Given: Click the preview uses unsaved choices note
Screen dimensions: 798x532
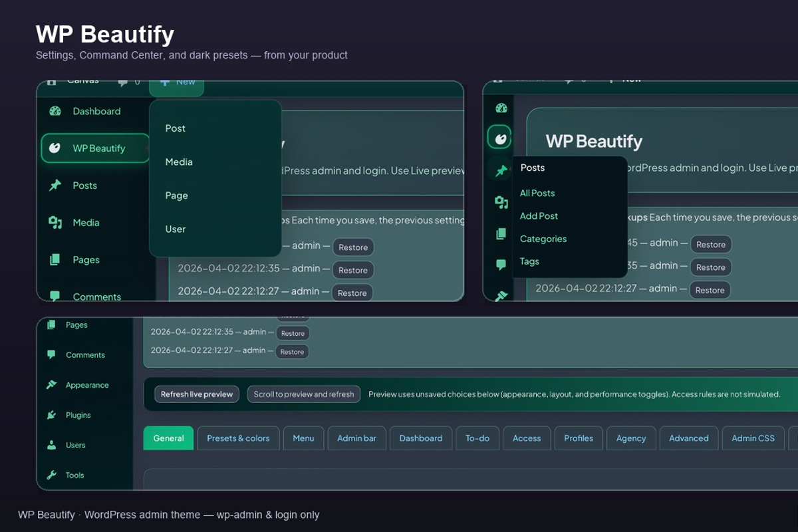Looking at the screenshot, I should tap(575, 394).
